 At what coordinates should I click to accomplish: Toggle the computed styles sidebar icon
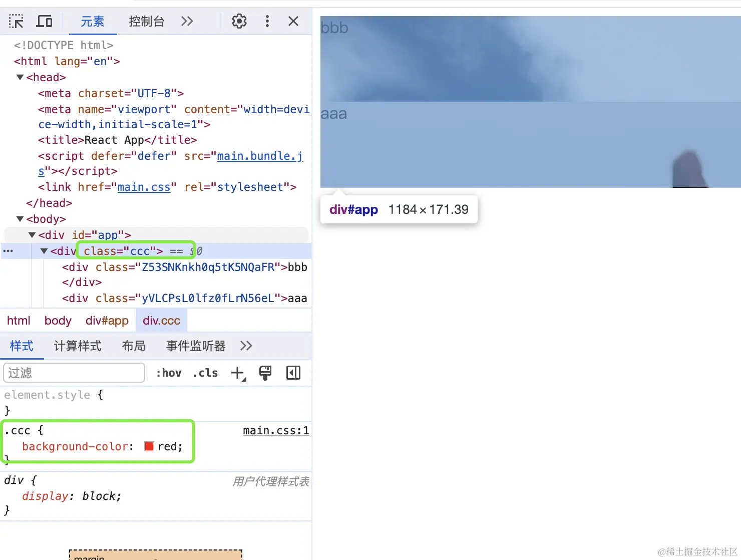pos(293,373)
